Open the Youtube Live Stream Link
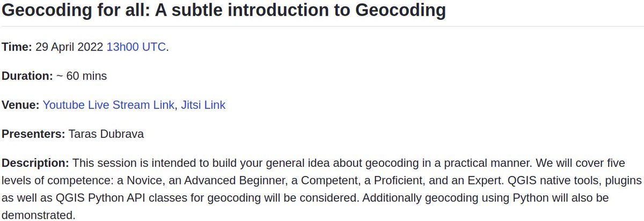644x221 pixels. click(108, 105)
